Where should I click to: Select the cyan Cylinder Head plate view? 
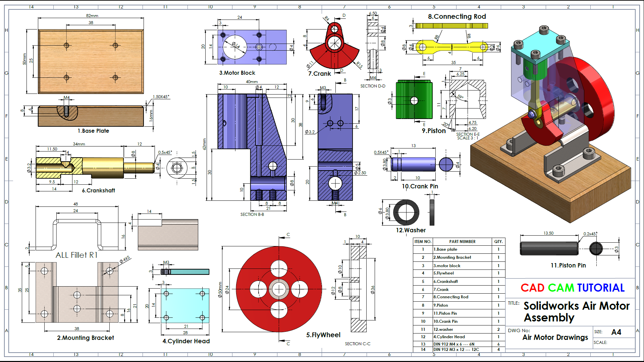[185, 306]
